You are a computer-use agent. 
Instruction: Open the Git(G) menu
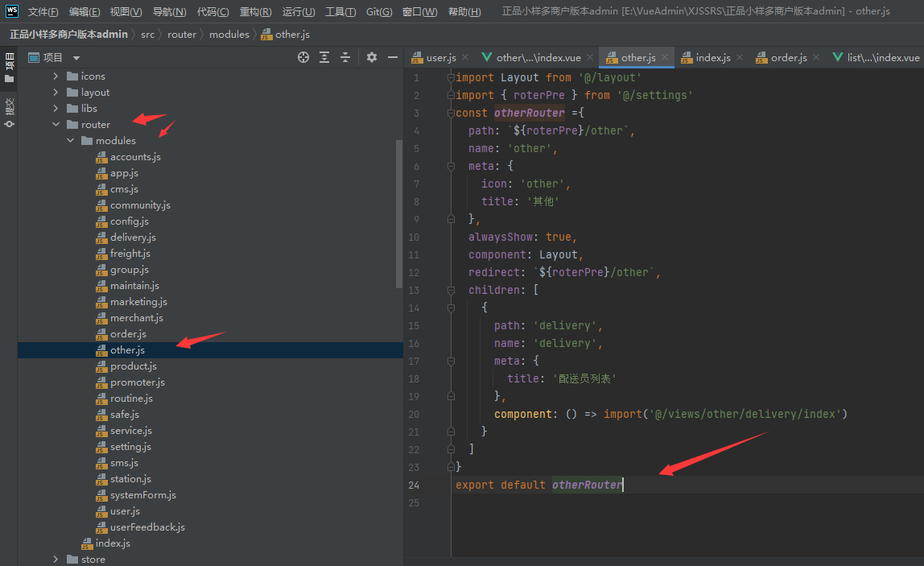380,12
